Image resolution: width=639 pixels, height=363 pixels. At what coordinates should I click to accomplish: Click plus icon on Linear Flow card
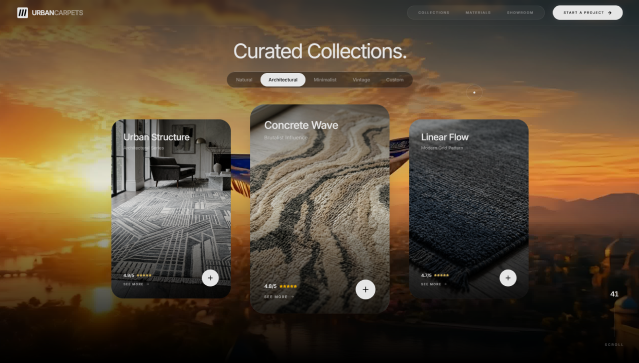pyautogui.click(x=508, y=278)
